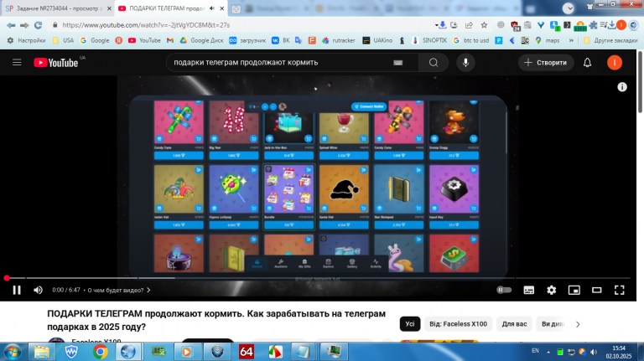644x361 pixels.
Task: Click the Windows Start button
Action: [x=13, y=352]
